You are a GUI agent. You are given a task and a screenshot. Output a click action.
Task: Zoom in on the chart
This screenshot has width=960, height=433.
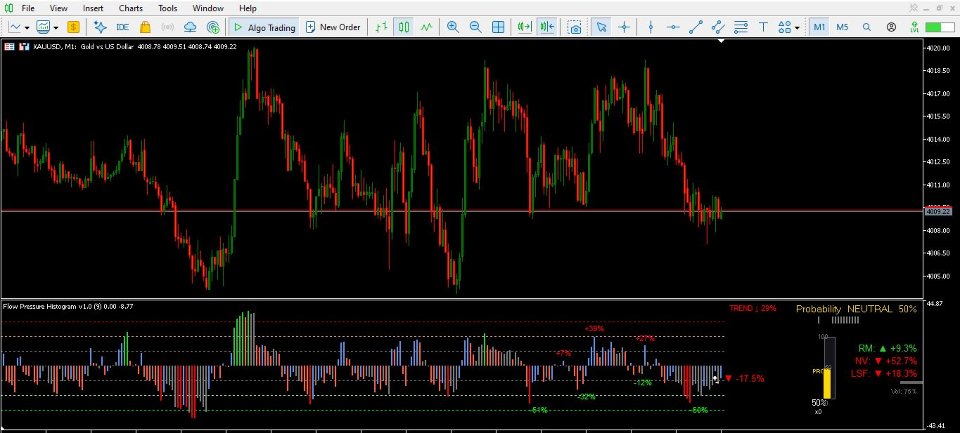(453, 28)
